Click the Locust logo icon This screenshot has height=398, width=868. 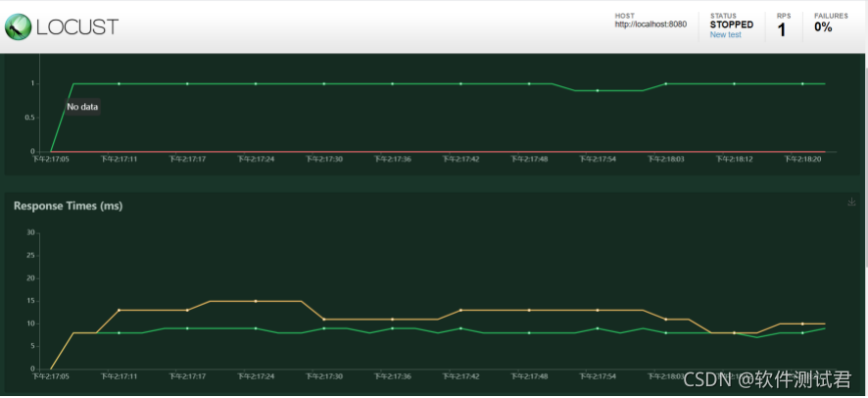coord(18,26)
